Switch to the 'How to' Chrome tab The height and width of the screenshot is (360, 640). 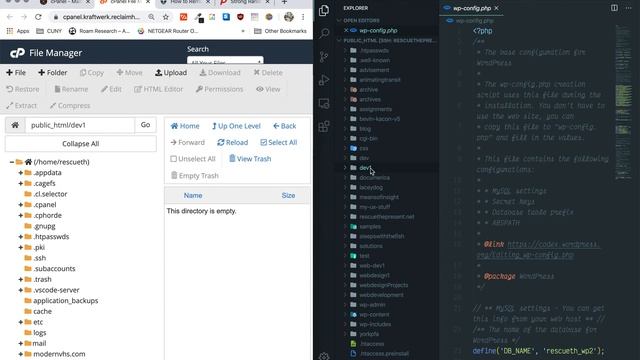(x=184, y=2)
